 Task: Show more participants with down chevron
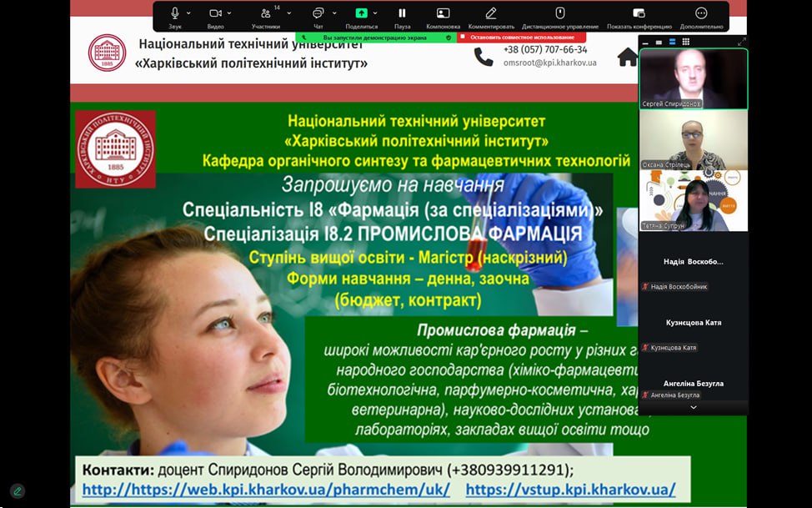tap(694, 408)
